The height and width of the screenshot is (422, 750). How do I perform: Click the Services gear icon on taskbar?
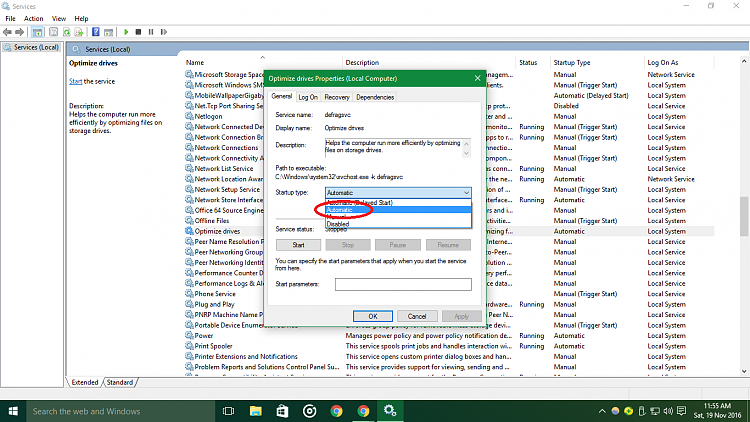390,411
